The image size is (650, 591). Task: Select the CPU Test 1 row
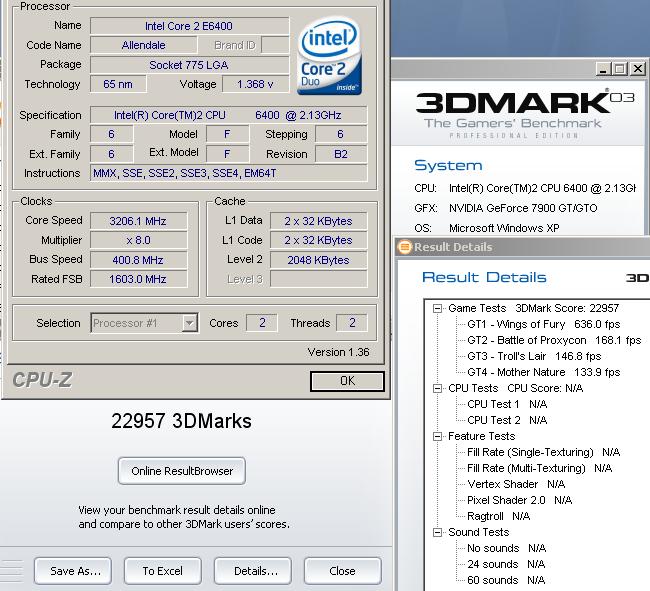coord(507,404)
